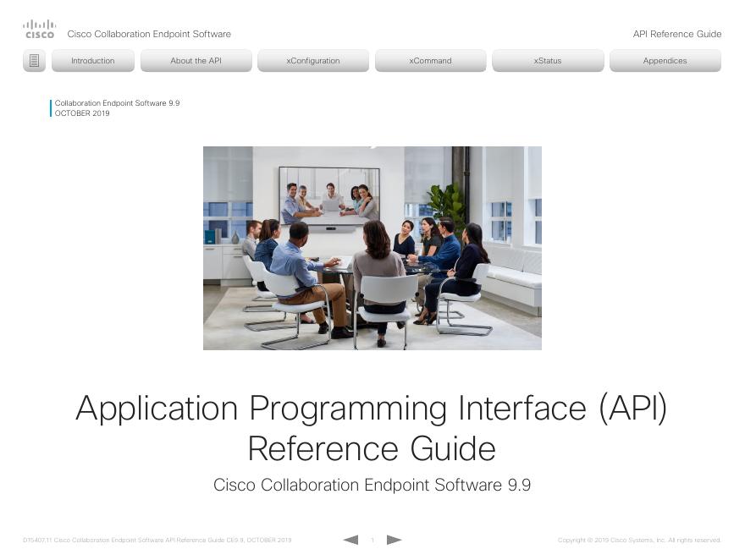Click the large Reference Guide title line
This screenshot has height=560, width=745.
[x=372, y=448]
